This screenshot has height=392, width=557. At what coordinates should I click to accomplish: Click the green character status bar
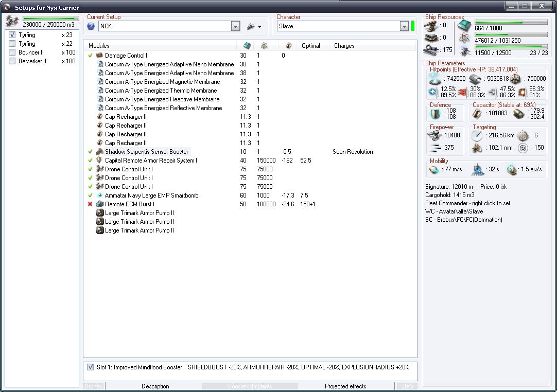point(413,26)
